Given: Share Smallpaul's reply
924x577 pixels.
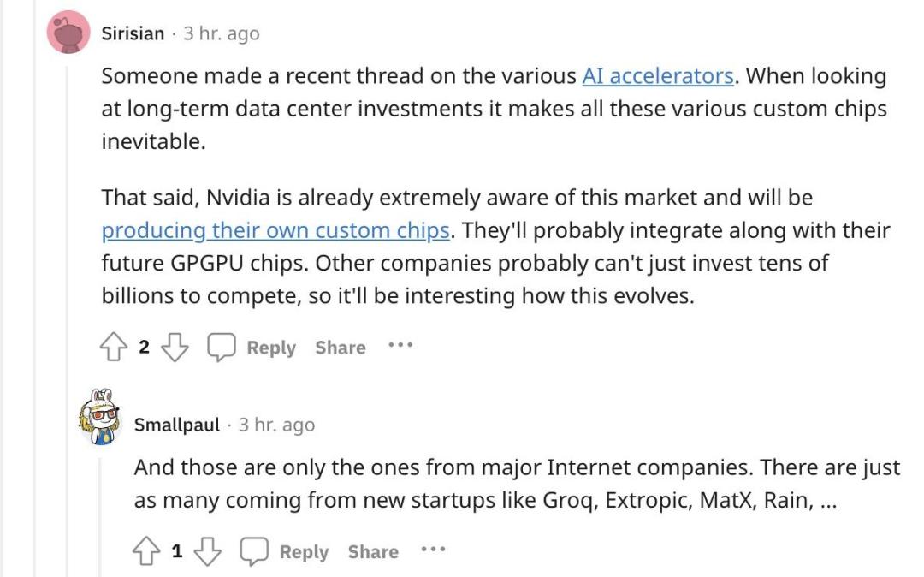Looking at the screenshot, I should (x=372, y=552).
